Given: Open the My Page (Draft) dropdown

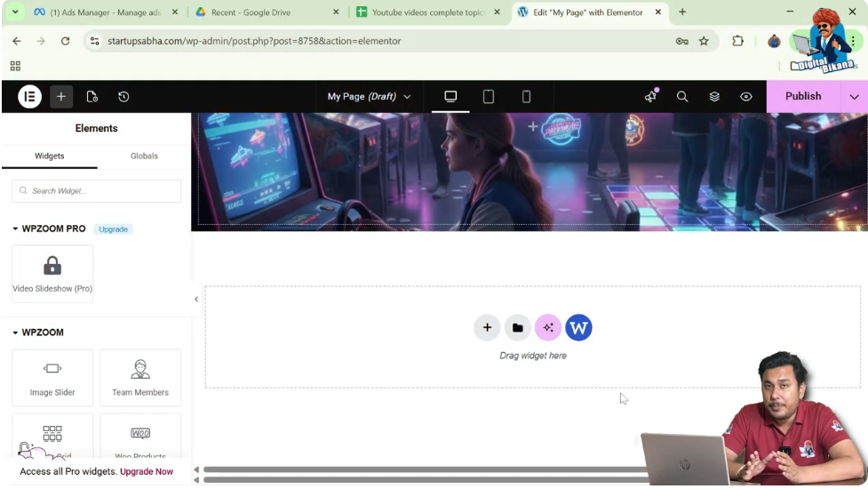Looking at the screenshot, I should click(x=369, y=96).
